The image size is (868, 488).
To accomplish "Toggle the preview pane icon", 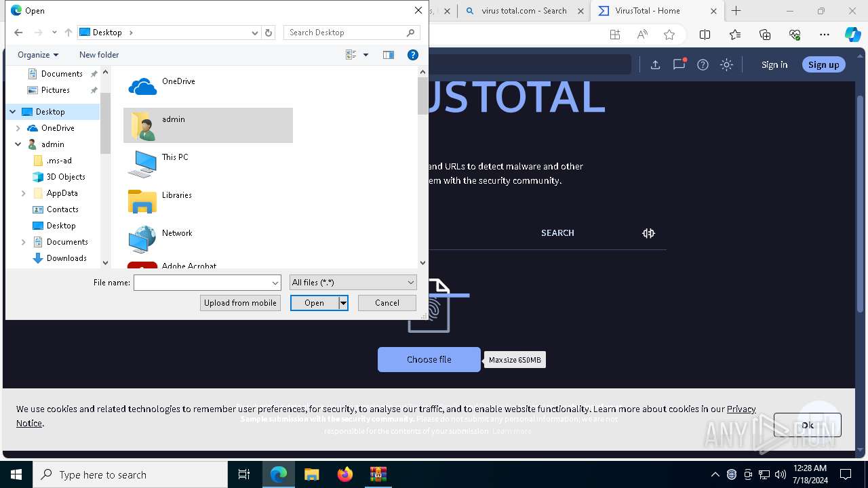I will pyautogui.click(x=389, y=55).
